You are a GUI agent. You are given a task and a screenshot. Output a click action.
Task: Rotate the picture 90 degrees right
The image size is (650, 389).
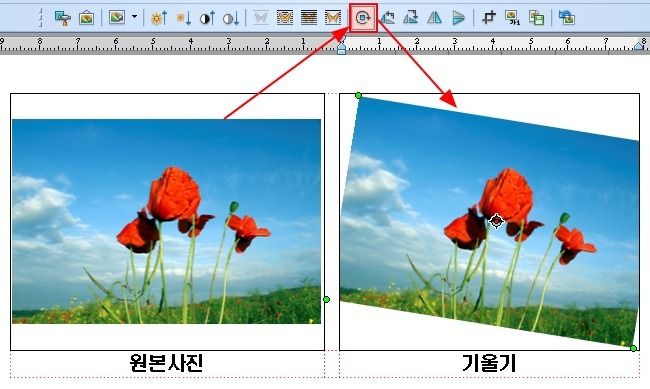[x=410, y=18]
